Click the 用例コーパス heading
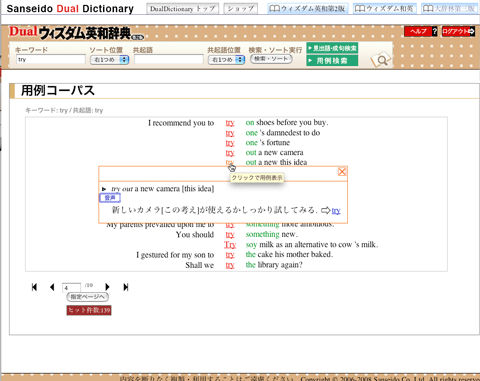Image resolution: width=480 pixels, height=381 pixels. [x=58, y=90]
